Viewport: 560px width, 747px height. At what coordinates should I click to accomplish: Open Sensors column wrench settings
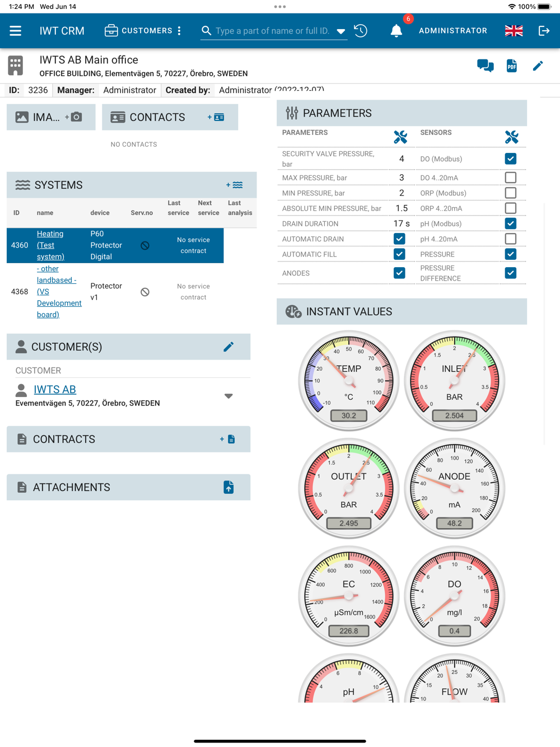coord(512,137)
